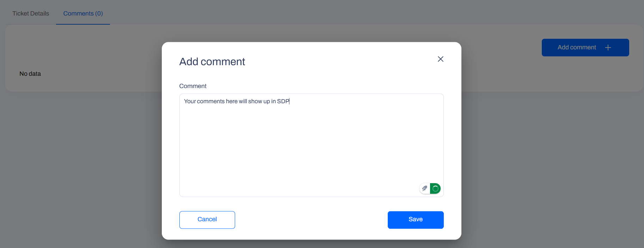Click the plus icon on Add comment
This screenshot has height=248, width=644.
tap(608, 48)
